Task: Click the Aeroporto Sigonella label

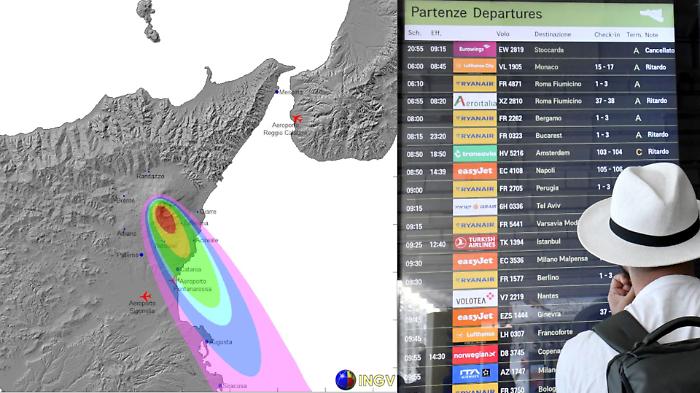Action: pos(142,307)
